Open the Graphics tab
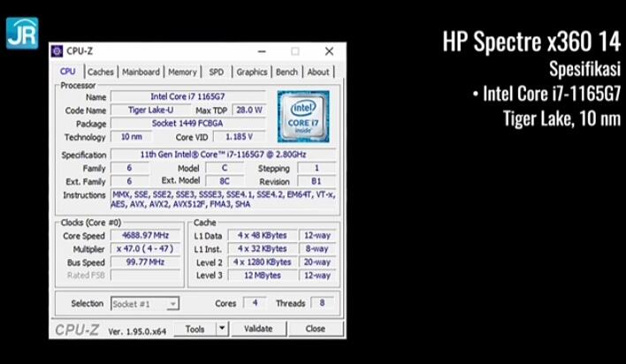Viewport: 626px width, 364px height. (252, 72)
